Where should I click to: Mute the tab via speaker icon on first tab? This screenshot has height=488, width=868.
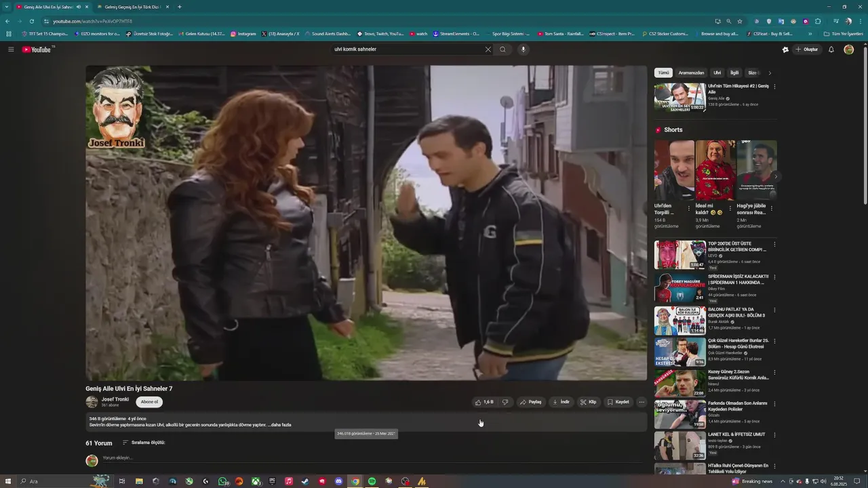coord(79,7)
